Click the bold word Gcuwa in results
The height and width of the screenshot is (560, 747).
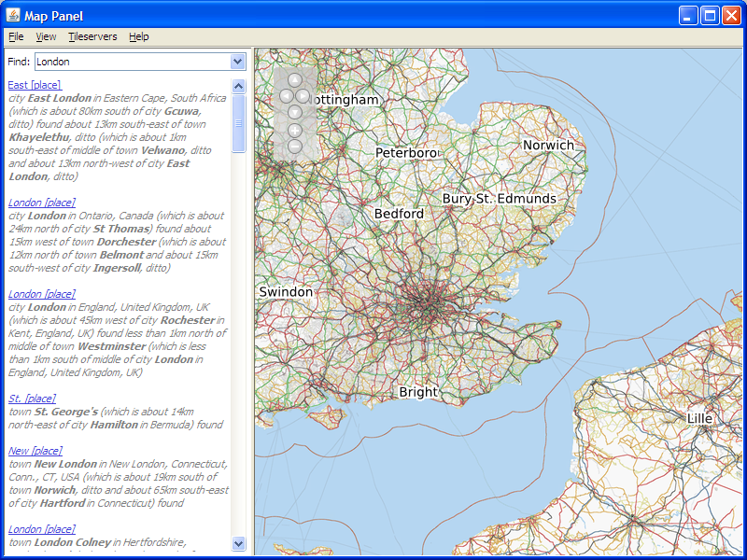(182, 111)
